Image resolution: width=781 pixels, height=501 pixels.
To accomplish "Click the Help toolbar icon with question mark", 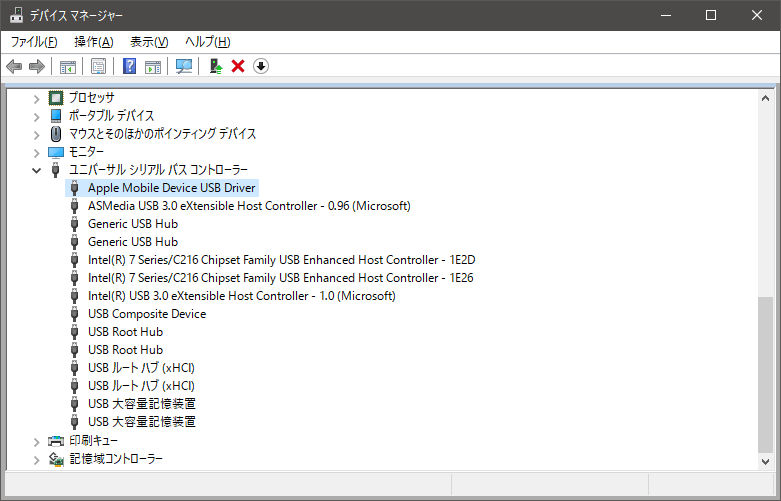I will (x=129, y=66).
